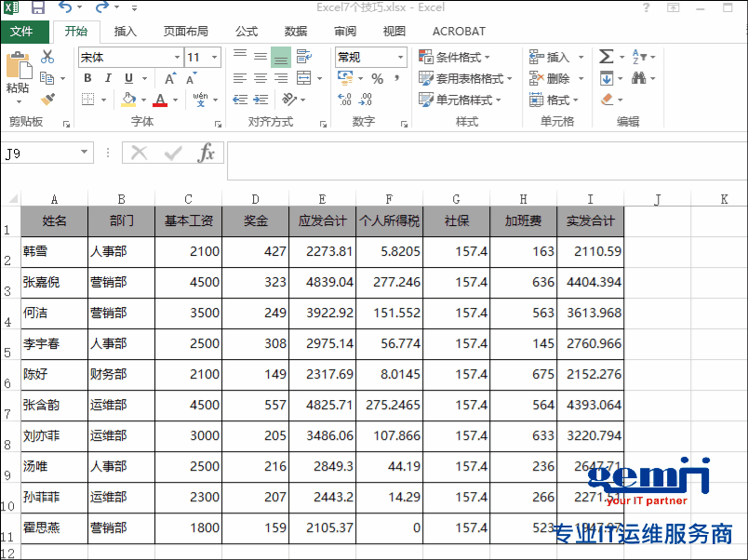This screenshot has height=560, width=748.
Task: Select cell containing 韩雪
Action: 54,251
